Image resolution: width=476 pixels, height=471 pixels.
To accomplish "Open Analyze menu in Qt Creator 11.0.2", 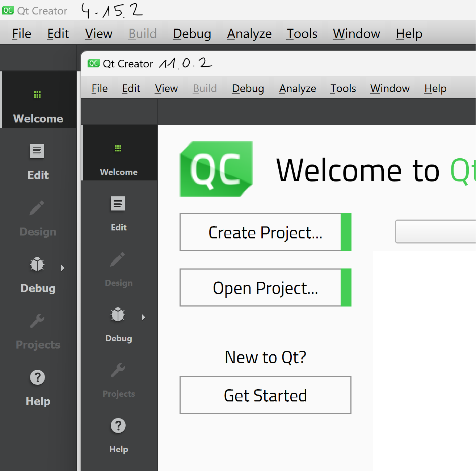I will coord(298,88).
